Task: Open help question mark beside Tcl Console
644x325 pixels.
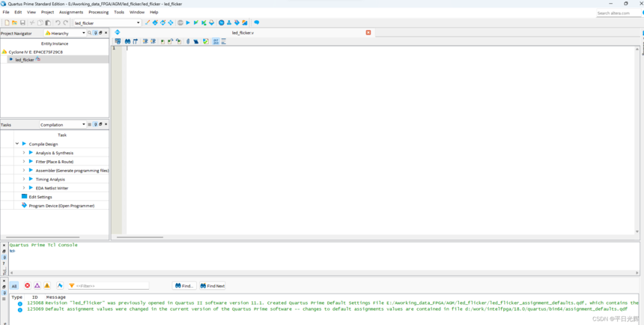Action: point(4,264)
